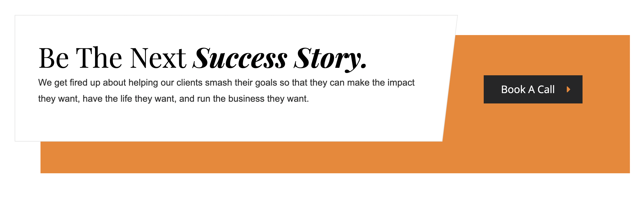Viewport: 644px width, 200px height.
Task: Click the slanted right edge of the white card
Action: tap(450, 78)
